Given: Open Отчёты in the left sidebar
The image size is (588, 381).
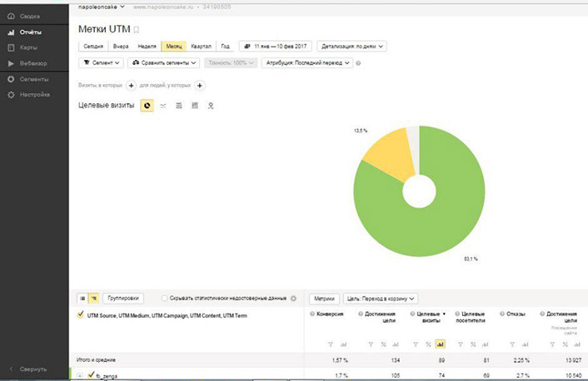Looking at the screenshot, I should (31, 32).
